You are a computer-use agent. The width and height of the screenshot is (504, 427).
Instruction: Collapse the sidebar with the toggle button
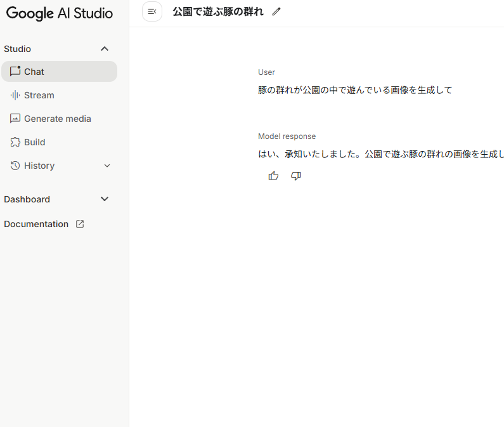click(x=152, y=11)
